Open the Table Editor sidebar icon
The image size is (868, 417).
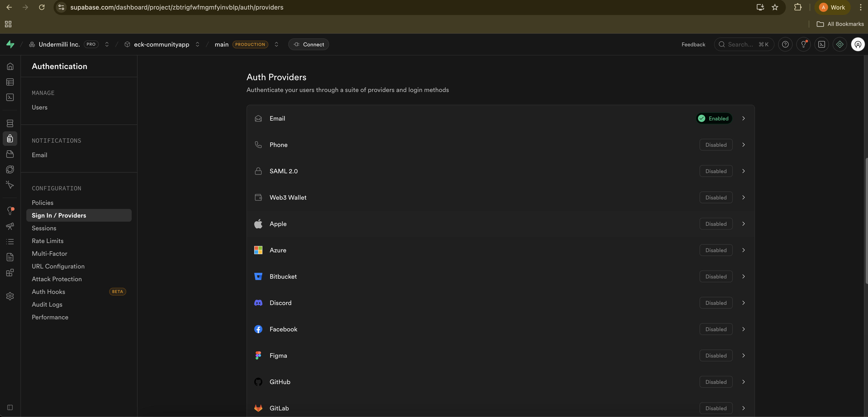[x=10, y=82]
